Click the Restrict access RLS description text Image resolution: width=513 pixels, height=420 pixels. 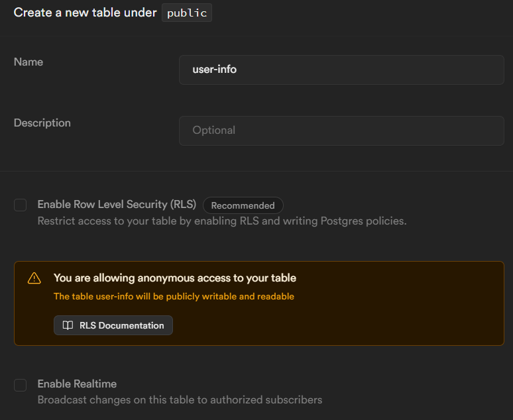click(x=222, y=221)
